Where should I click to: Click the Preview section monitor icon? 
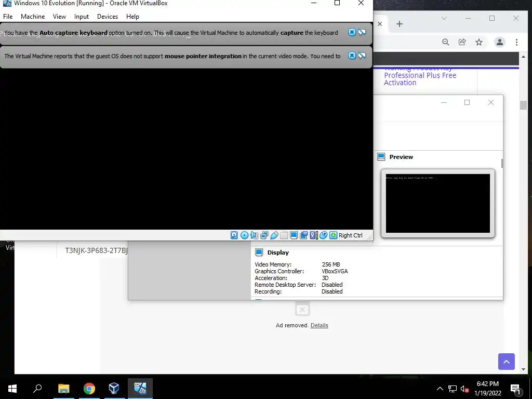[x=381, y=156]
